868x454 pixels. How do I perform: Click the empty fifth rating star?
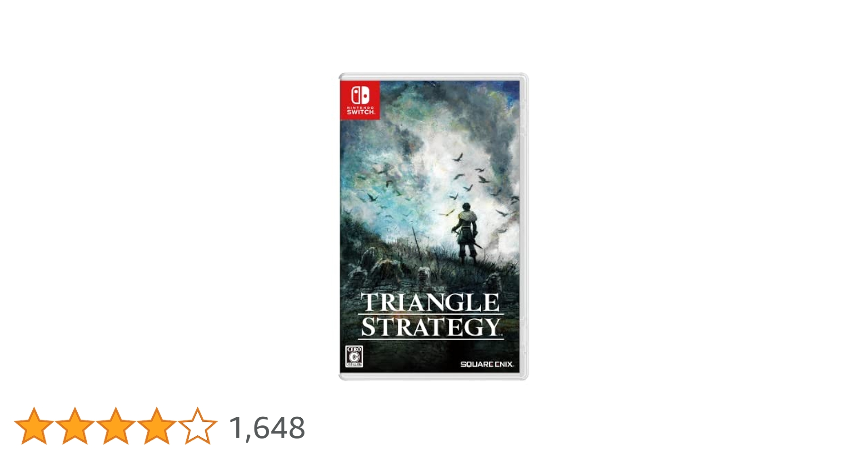click(198, 426)
